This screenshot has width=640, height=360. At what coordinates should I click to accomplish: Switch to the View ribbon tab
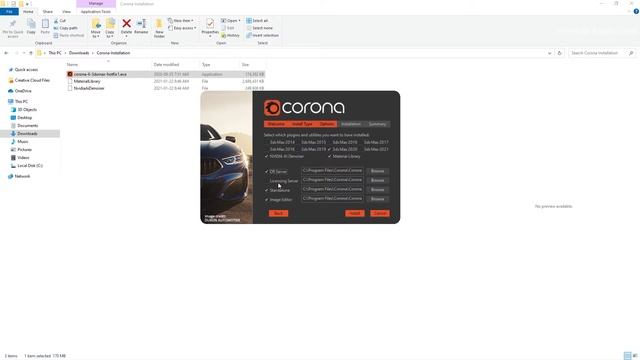(x=66, y=11)
